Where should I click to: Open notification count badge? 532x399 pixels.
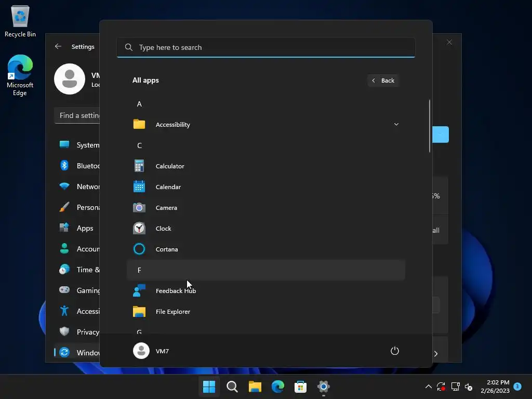pyautogui.click(x=517, y=387)
